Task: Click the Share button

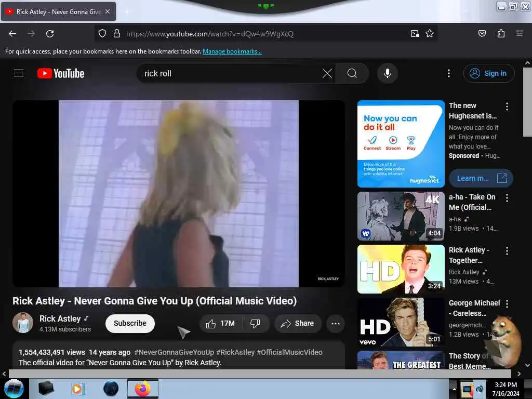Action: coord(298,323)
